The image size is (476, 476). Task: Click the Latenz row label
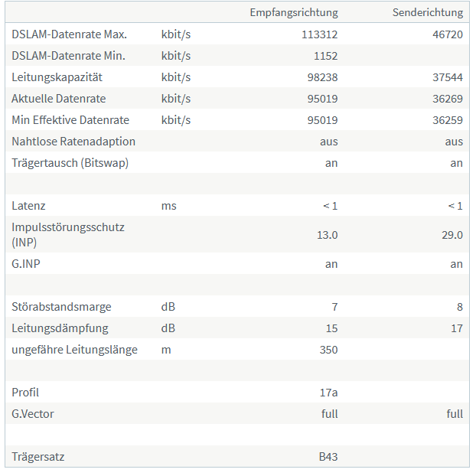[x=28, y=206]
